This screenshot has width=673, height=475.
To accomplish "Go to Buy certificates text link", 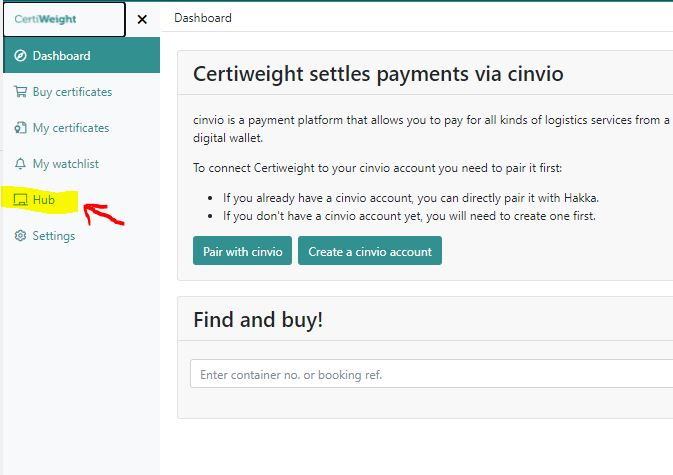I will click(72, 92).
